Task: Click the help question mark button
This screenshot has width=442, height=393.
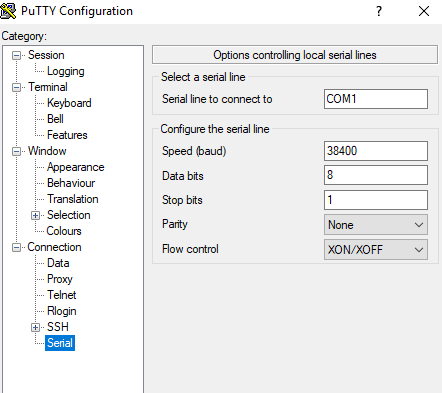Action: 379,11
